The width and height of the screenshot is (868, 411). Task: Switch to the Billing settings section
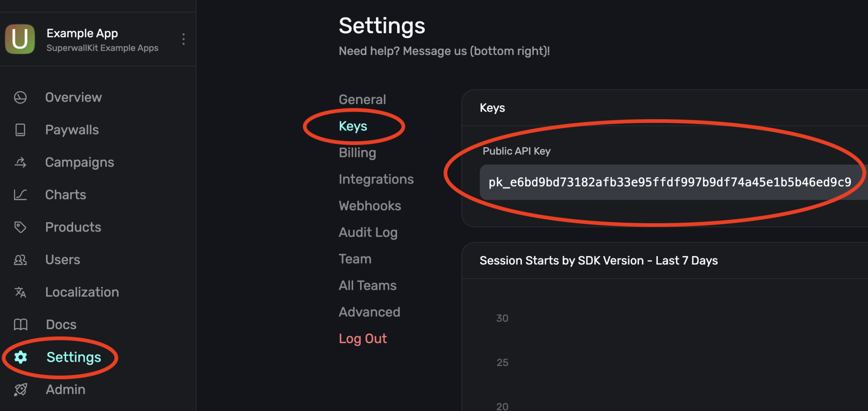tap(357, 153)
